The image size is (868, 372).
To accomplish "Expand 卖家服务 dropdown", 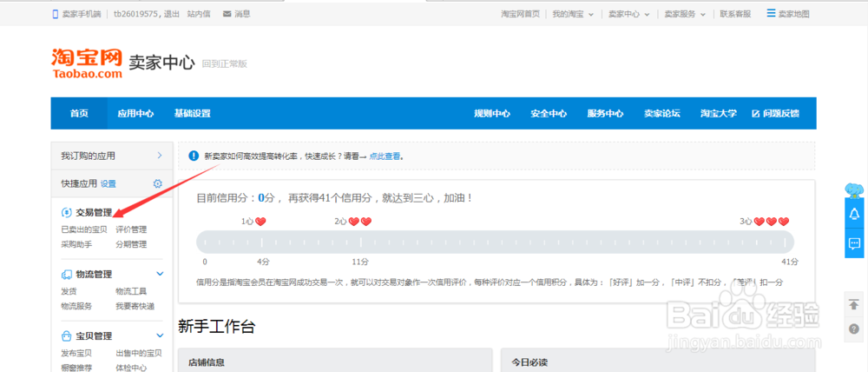I will tap(703, 15).
